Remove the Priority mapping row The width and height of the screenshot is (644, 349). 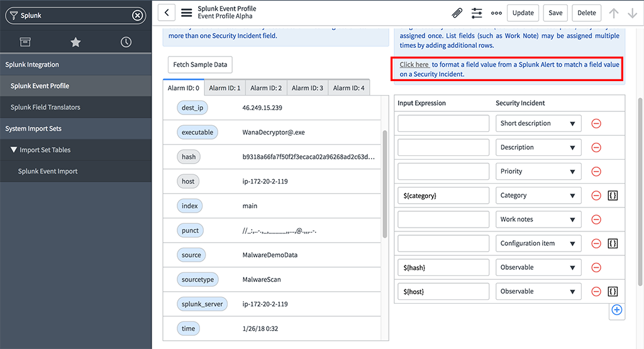596,171
